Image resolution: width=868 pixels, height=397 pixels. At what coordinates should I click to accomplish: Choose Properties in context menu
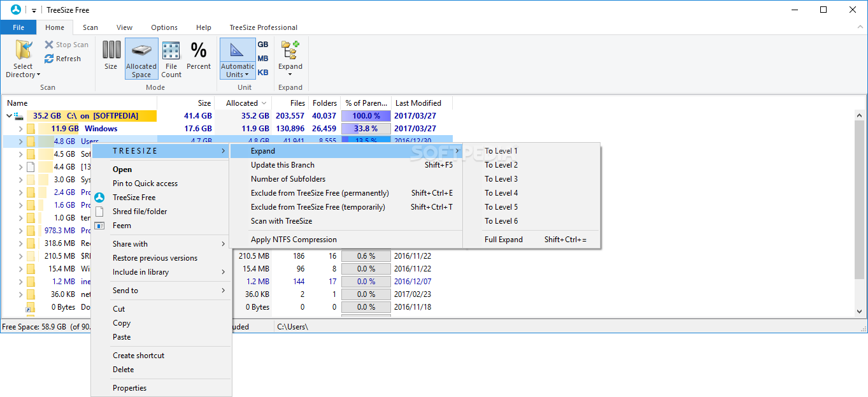tap(160, 388)
